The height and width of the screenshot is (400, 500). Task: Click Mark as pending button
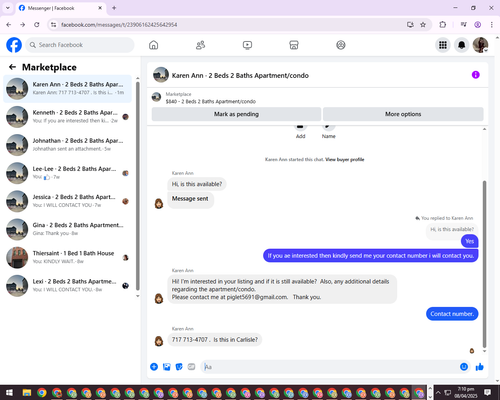[236, 114]
